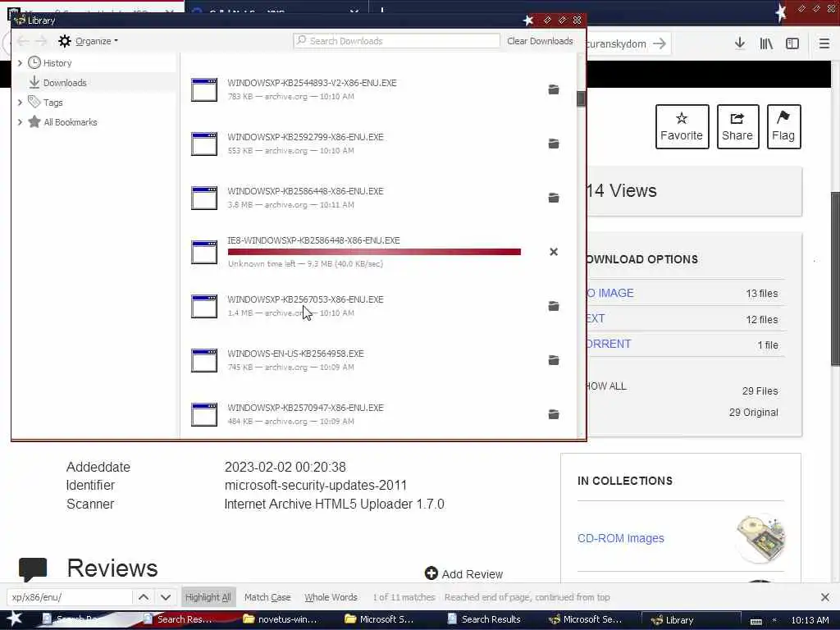Viewport: 840px width, 630px height.
Task: Open the TORRENT download option
Action: pos(609,344)
